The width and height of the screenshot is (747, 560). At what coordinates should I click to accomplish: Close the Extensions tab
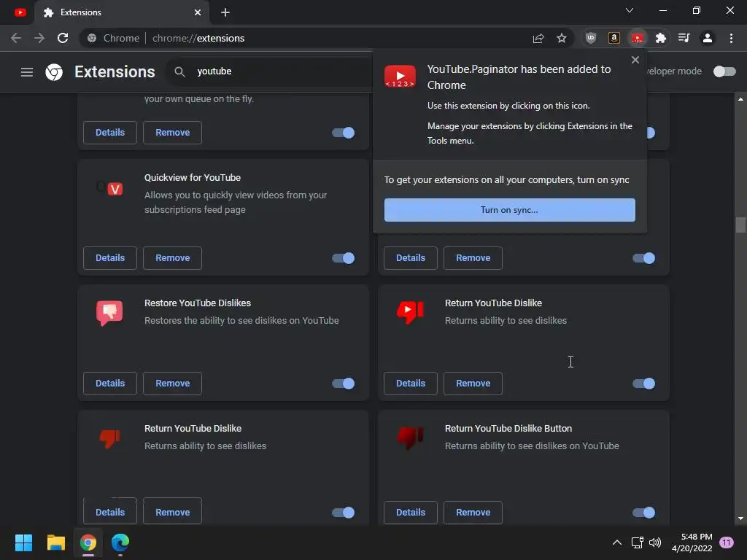click(x=198, y=12)
